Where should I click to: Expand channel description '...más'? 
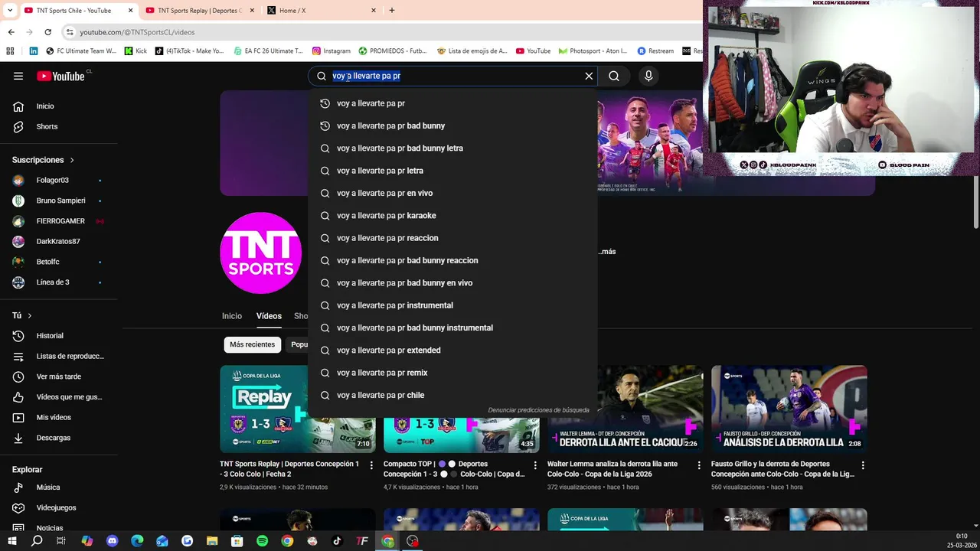(607, 252)
